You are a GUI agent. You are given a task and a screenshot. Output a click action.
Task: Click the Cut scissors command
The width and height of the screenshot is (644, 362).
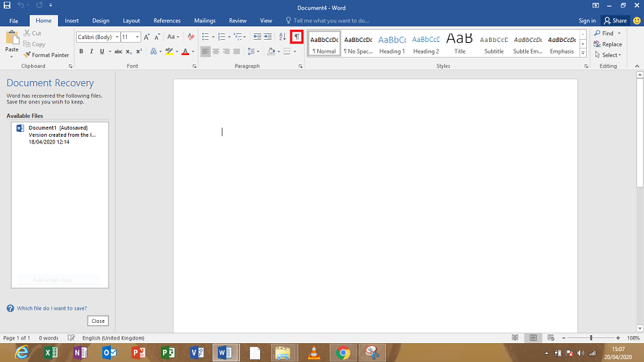coord(33,33)
